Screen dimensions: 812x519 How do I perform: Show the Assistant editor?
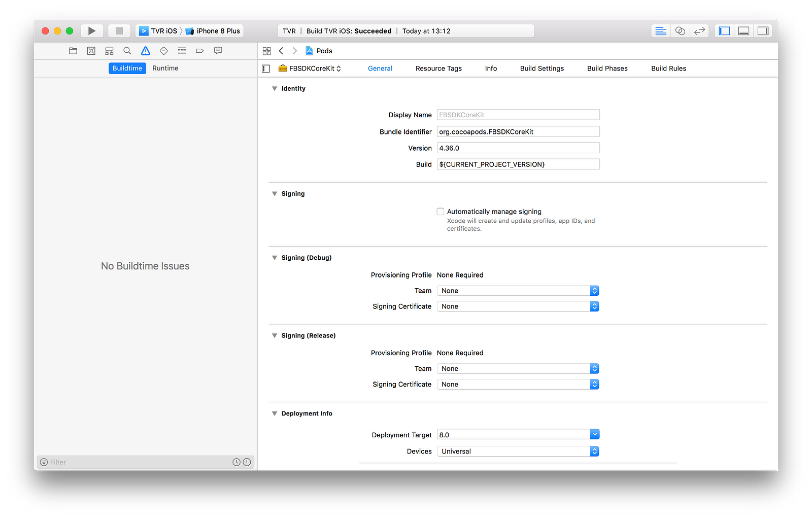point(680,31)
